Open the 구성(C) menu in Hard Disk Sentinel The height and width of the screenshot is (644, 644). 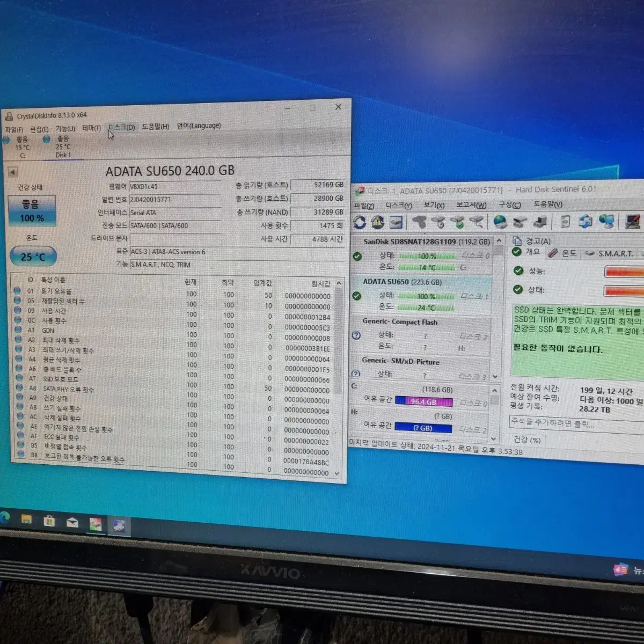[509, 204]
